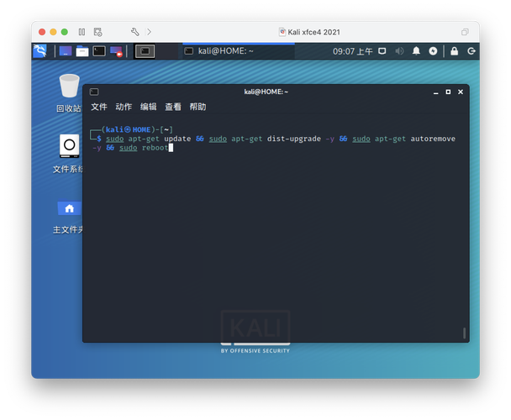Click 'dist-upgrade' in the terminal command
This screenshot has width=511, height=420.
click(x=294, y=139)
